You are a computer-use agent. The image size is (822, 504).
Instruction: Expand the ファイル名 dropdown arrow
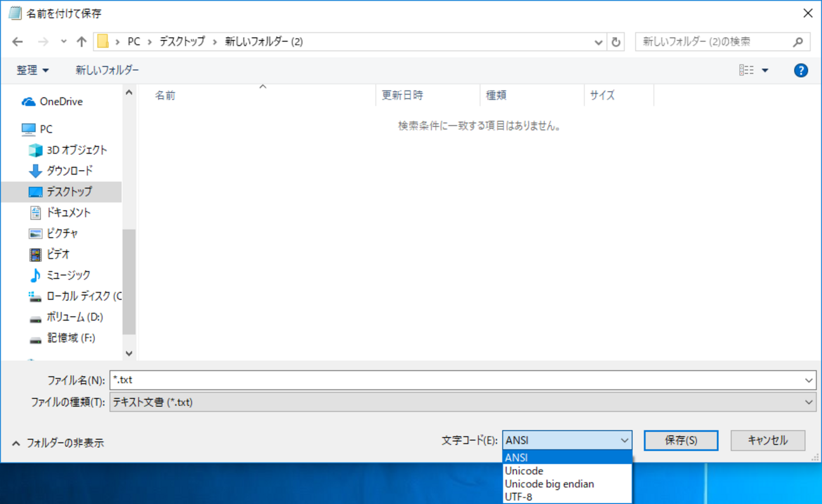[809, 380]
